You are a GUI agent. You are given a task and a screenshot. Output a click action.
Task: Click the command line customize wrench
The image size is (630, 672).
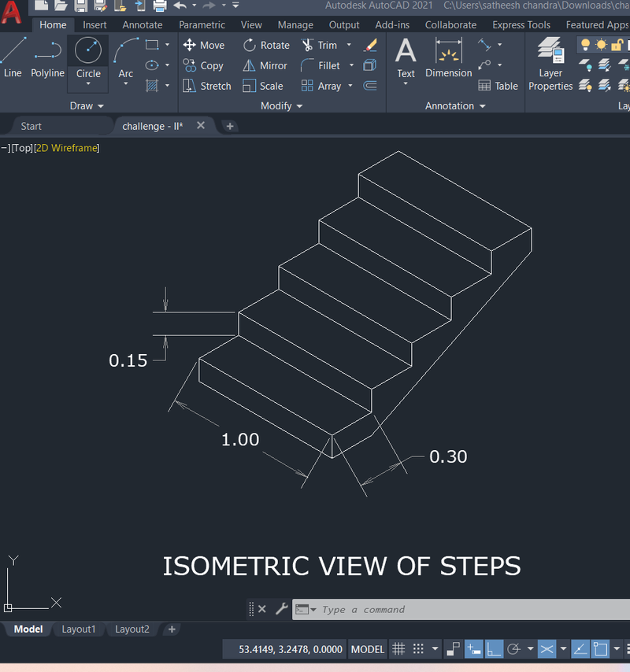pyautogui.click(x=281, y=608)
